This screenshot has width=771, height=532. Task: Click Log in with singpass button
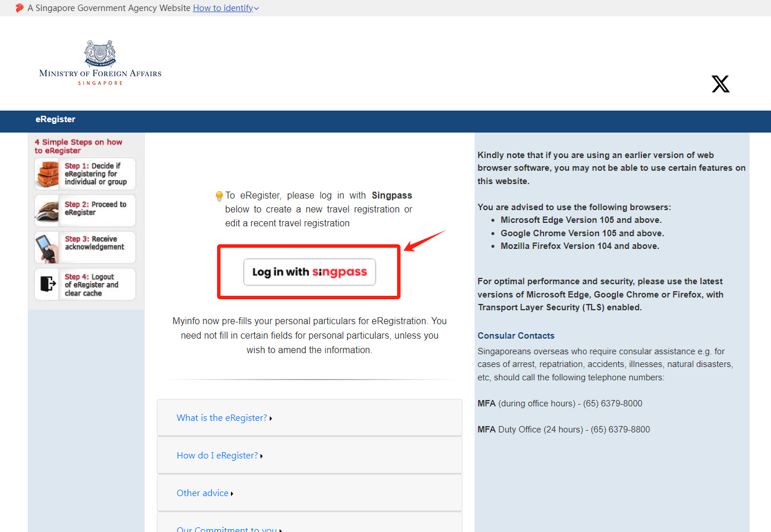tap(310, 272)
